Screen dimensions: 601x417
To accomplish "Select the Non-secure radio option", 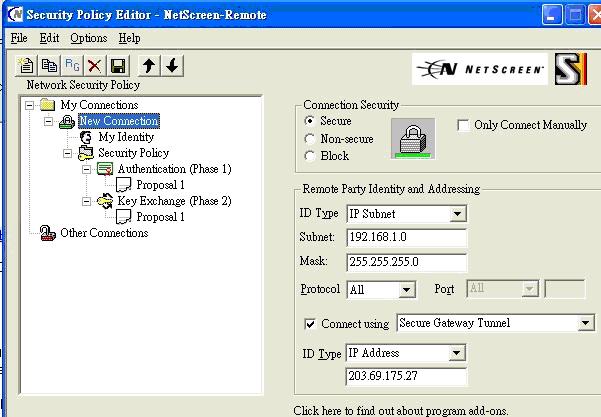I will (310, 139).
